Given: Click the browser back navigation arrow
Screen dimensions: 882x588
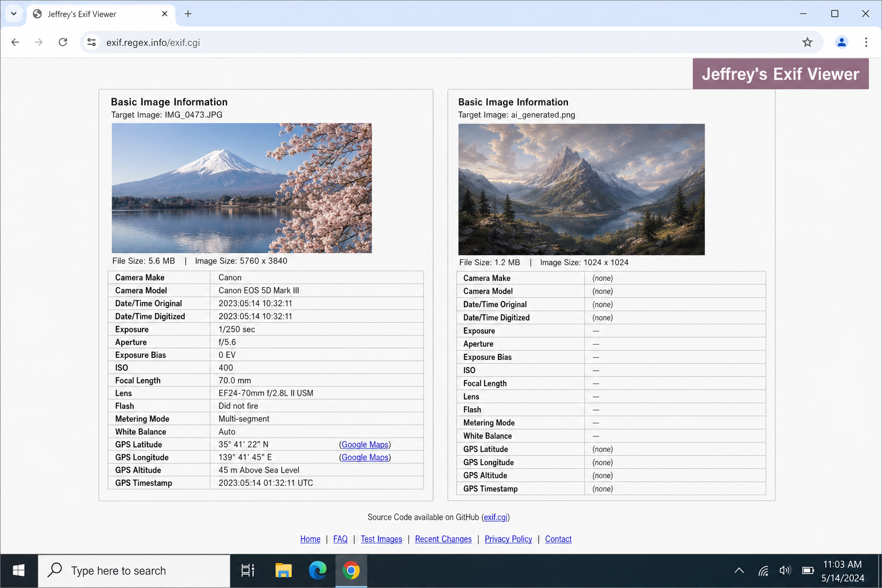Looking at the screenshot, I should [15, 42].
